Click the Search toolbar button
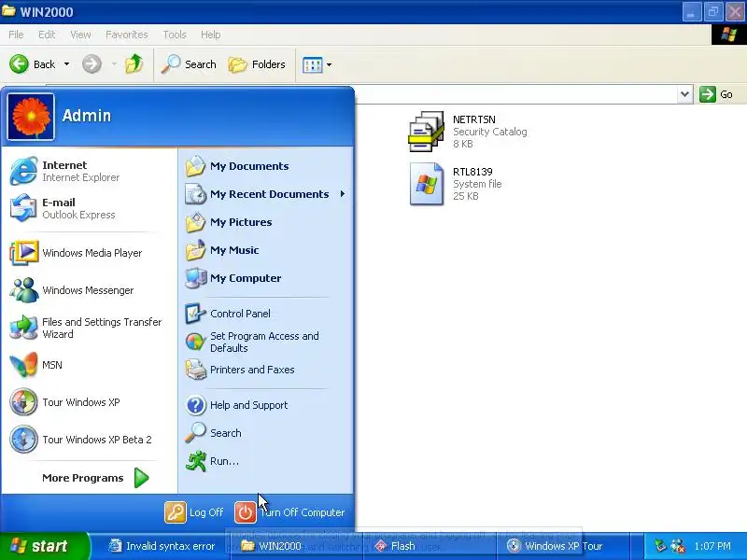The width and height of the screenshot is (747, 560). click(189, 64)
